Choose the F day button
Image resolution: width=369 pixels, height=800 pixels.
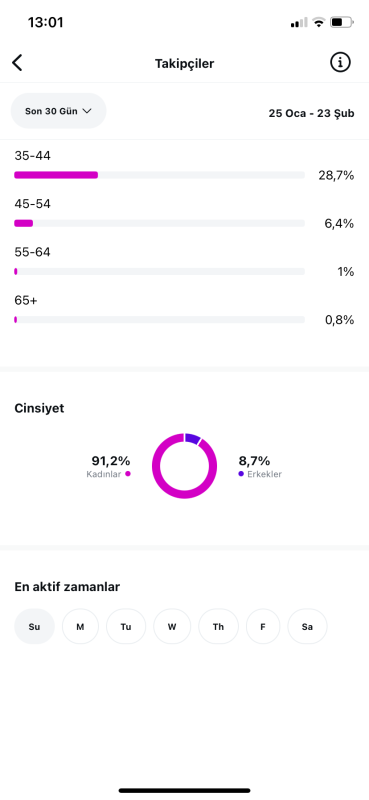coord(263,627)
